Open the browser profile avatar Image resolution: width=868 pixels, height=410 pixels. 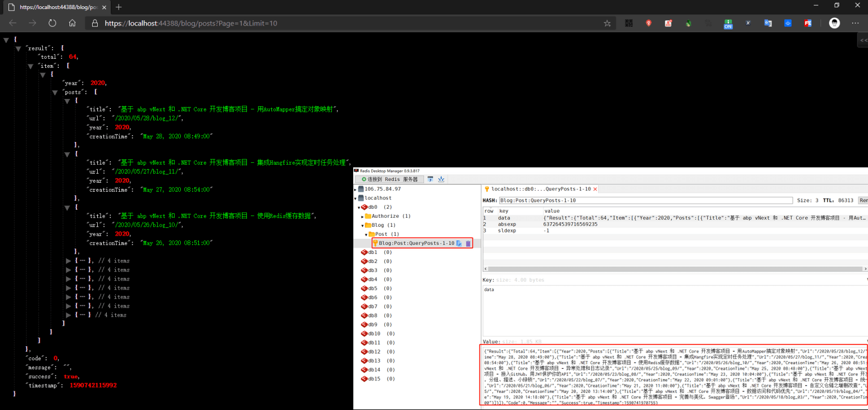tap(834, 23)
